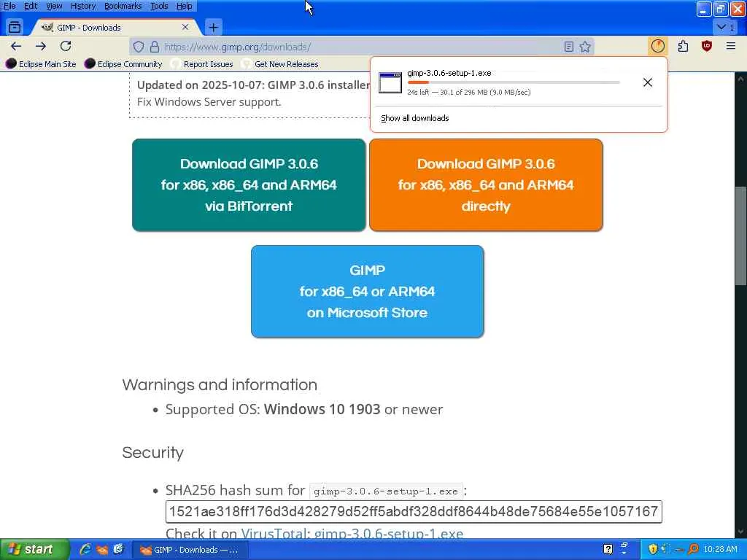
Task: Download GIMP 3.0.6 via BitTorrent button
Action: point(249,184)
